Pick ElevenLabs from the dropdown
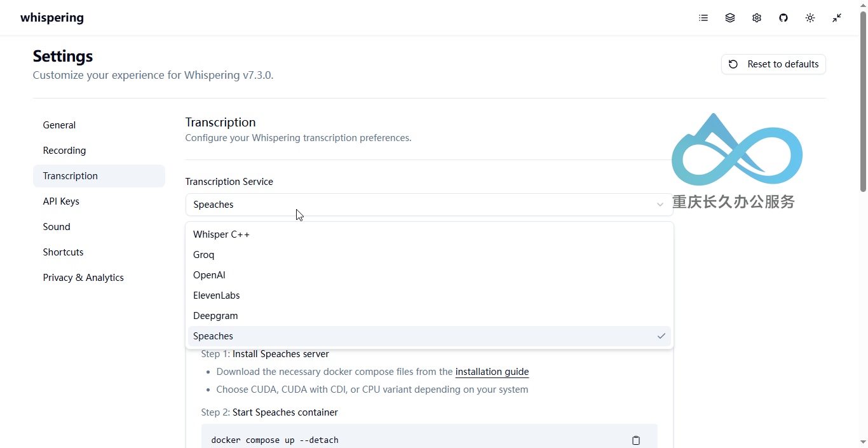The width and height of the screenshot is (868, 448). (430, 295)
